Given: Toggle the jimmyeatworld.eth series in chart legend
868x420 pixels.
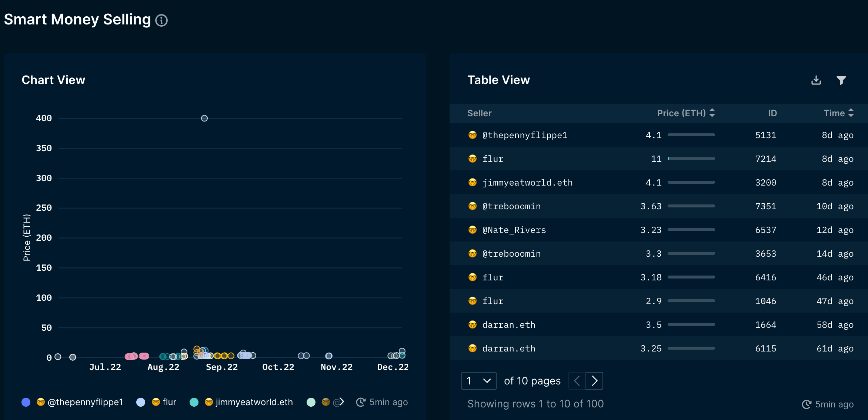Looking at the screenshot, I should tap(194, 402).
